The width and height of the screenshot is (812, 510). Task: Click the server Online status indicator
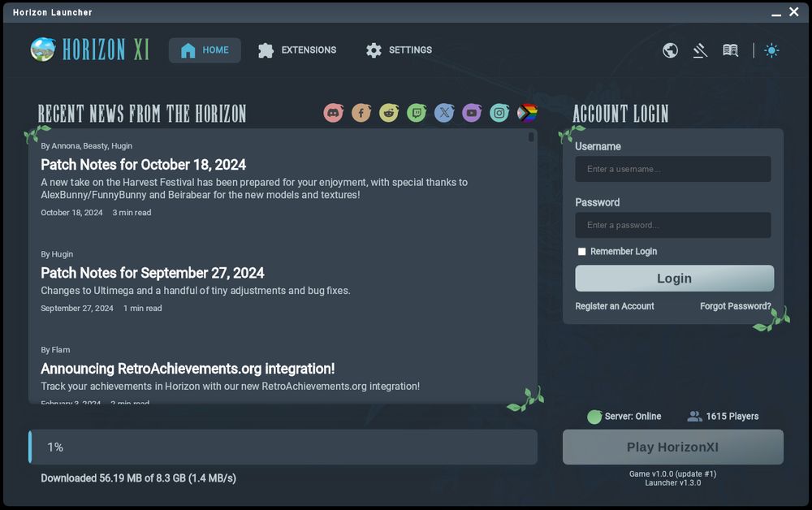pos(594,416)
